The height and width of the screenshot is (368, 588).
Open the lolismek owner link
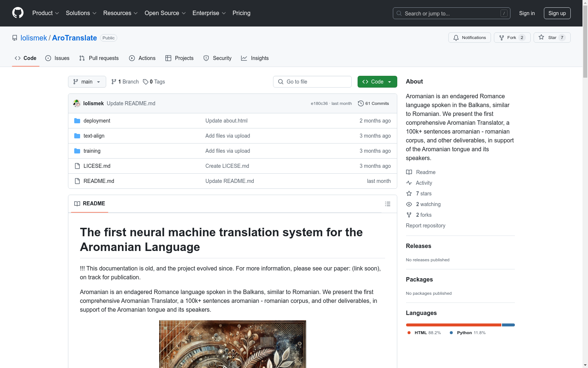coord(34,38)
